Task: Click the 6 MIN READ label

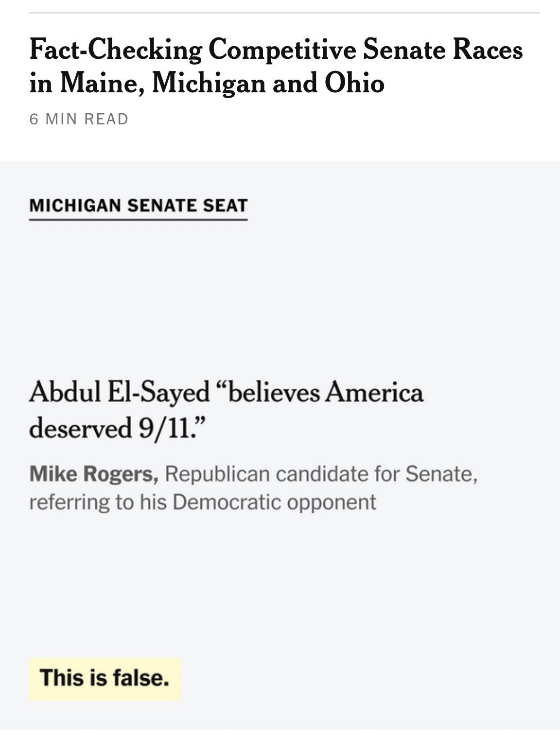Action: (x=79, y=119)
